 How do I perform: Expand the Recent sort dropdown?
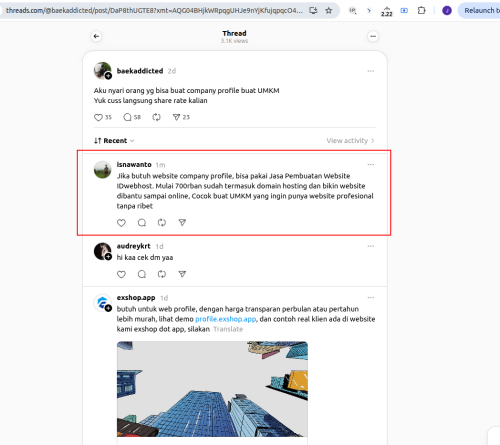pyautogui.click(x=114, y=141)
